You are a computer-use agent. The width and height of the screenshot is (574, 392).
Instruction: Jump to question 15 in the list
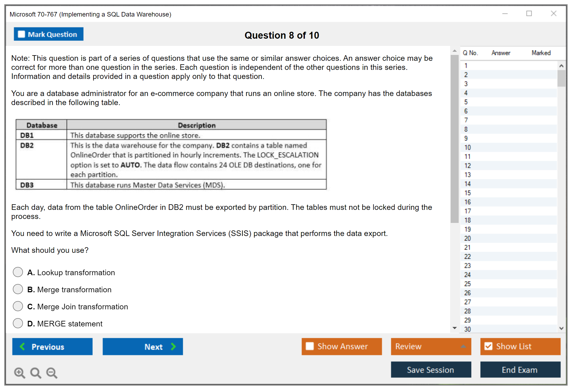[467, 193]
